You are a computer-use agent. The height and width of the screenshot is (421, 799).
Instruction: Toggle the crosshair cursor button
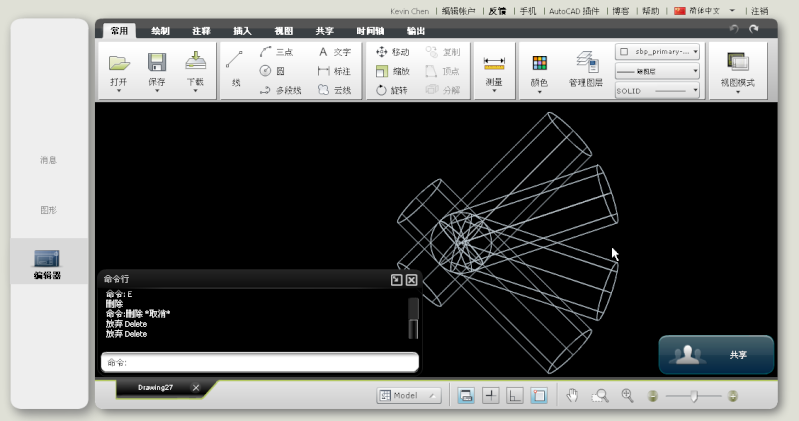pyautogui.click(x=490, y=396)
